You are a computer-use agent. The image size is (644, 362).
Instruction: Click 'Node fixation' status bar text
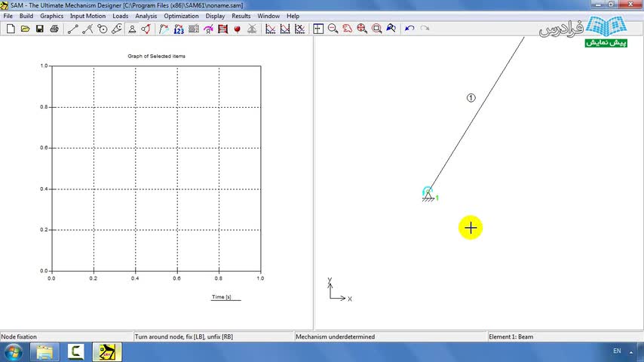[19, 336]
